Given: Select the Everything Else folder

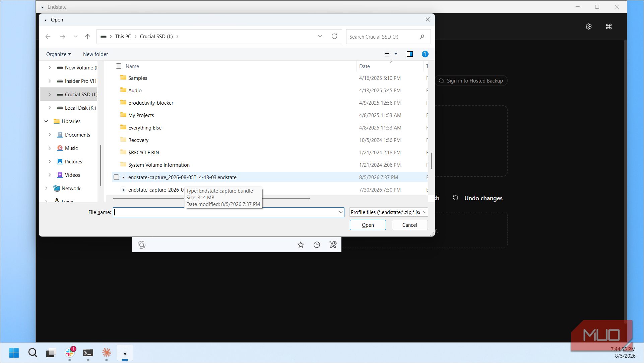Looking at the screenshot, I should pyautogui.click(x=145, y=128).
